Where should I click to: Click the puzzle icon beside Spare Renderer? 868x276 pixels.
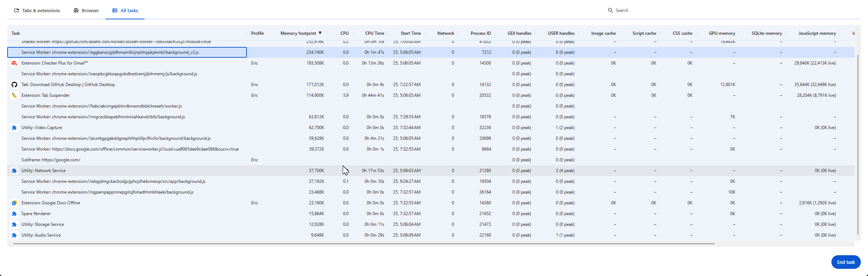pos(14,214)
